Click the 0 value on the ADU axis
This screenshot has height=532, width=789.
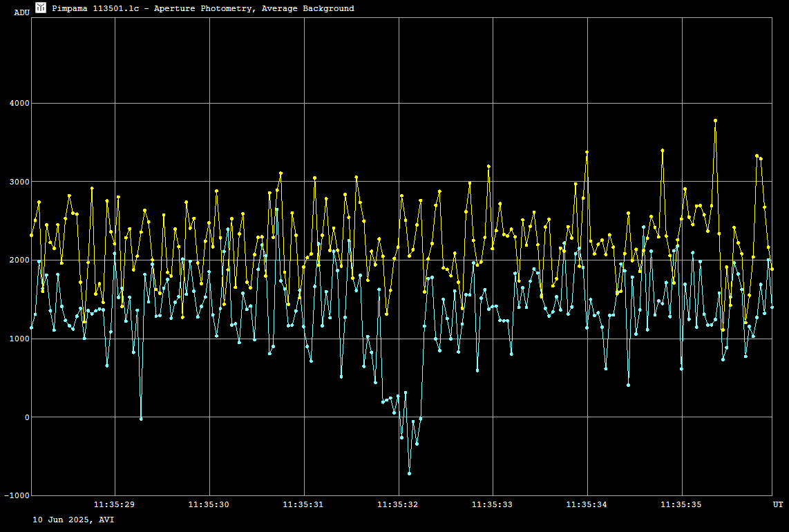(x=26, y=417)
